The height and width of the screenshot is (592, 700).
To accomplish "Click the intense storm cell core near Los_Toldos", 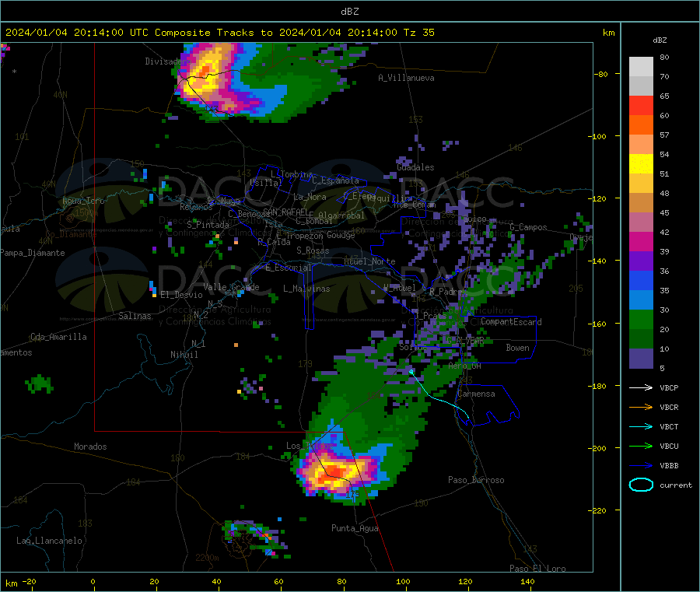I will point(333,472).
